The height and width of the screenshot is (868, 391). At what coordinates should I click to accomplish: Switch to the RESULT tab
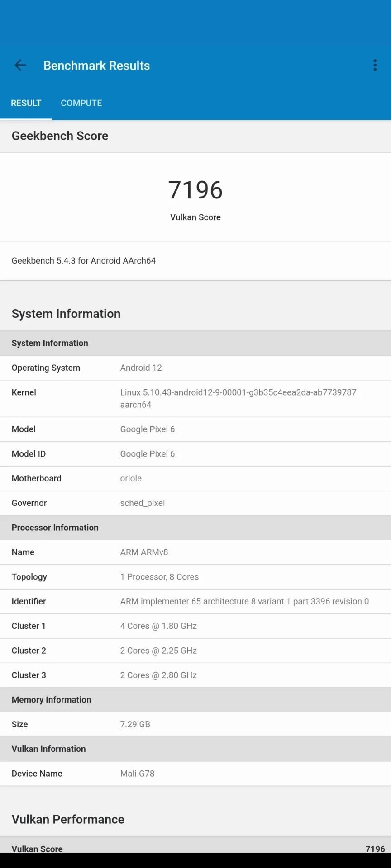point(26,103)
